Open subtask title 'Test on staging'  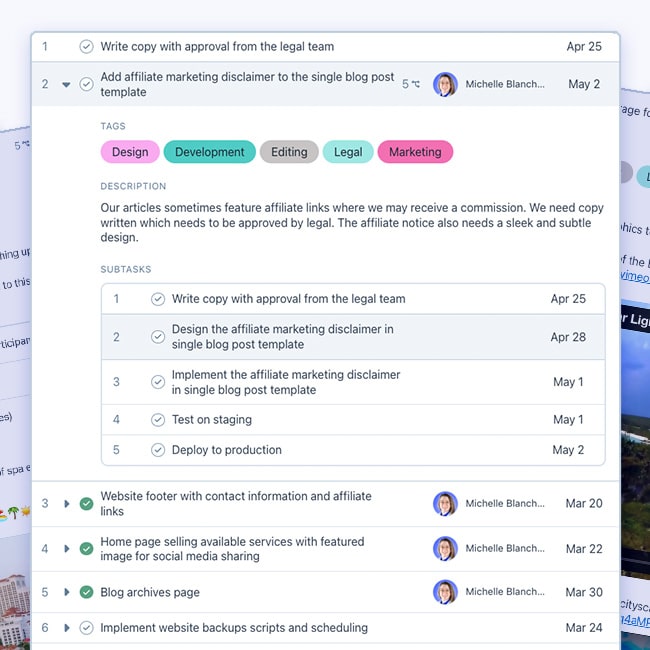tap(212, 420)
